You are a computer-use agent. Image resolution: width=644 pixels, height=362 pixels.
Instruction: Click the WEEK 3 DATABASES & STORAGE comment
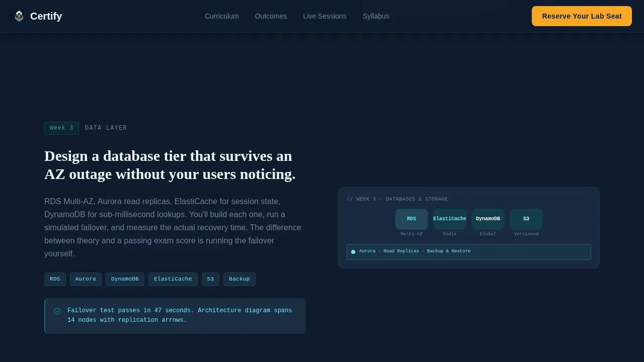click(397, 200)
